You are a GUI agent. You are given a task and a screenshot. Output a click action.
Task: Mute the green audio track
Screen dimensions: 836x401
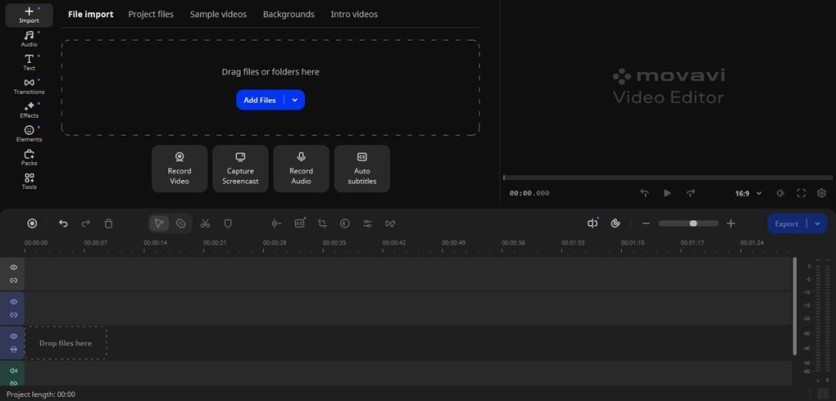(x=14, y=371)
